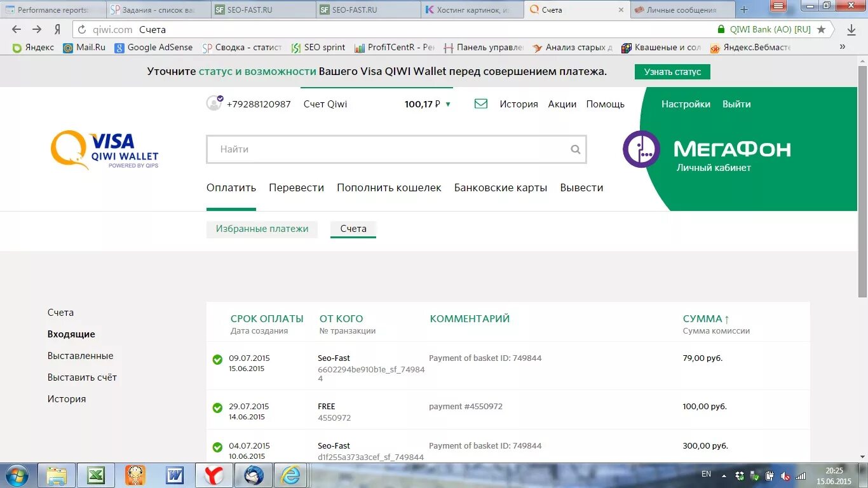Click the Узнать статус button
This screenshot has height=488, width=868.
[x=672, y=72]
